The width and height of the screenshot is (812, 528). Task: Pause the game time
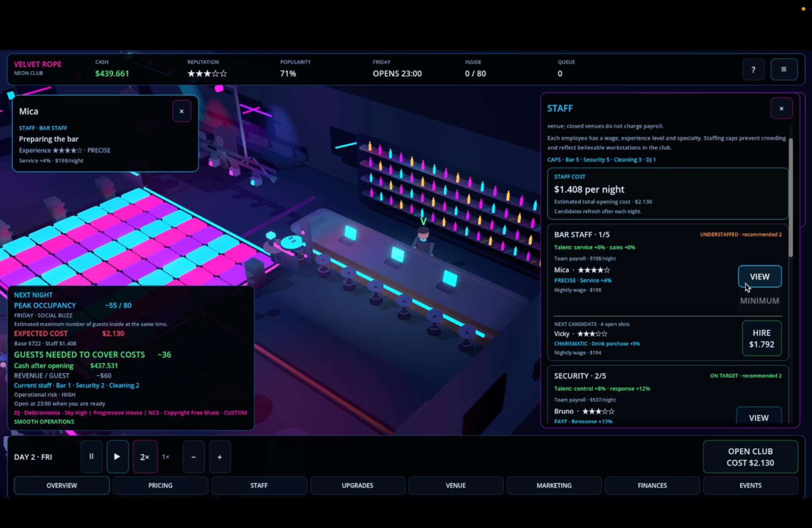click(x=92, y=457)
